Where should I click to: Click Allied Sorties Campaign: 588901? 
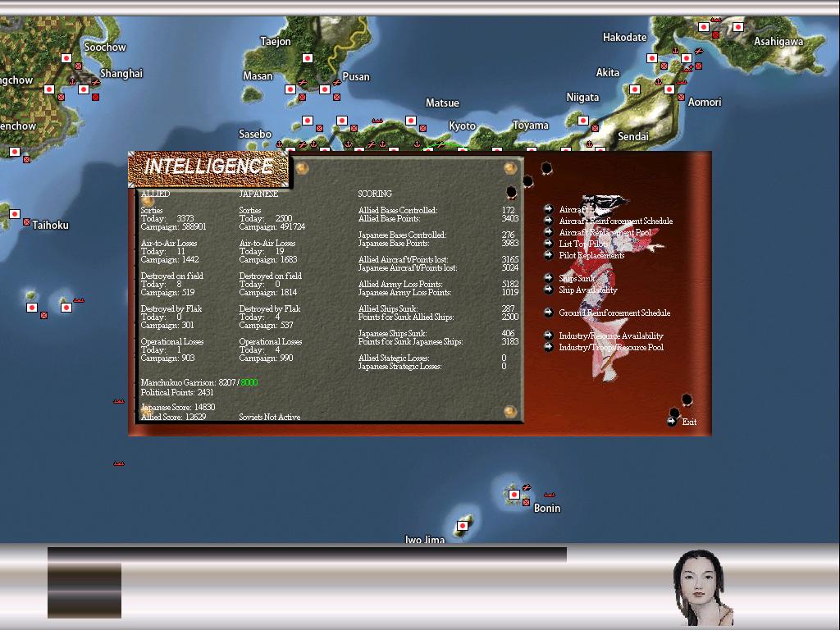tap(173, 226)
